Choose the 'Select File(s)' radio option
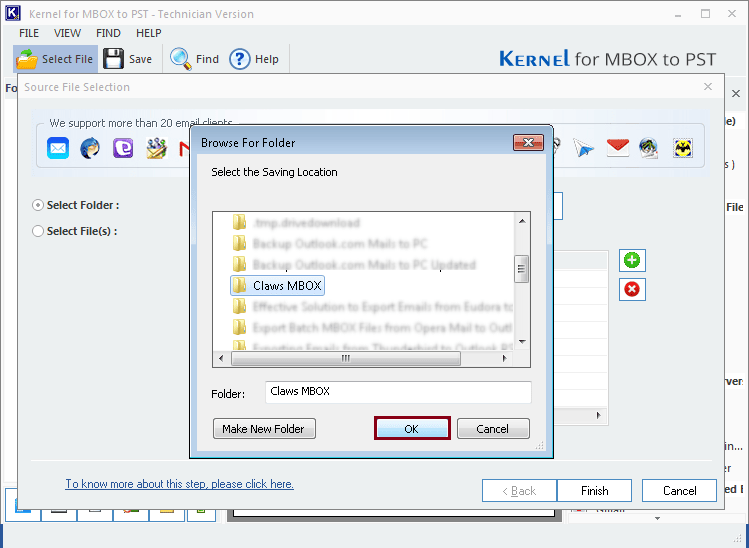749x548 pixels. coord(38,231)
